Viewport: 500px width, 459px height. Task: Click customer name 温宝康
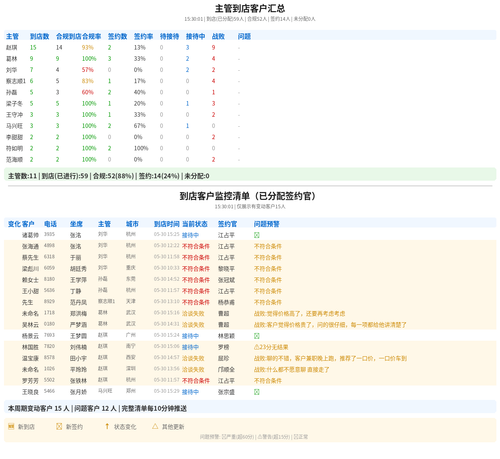pyautogui.click(x=30, y=358)
